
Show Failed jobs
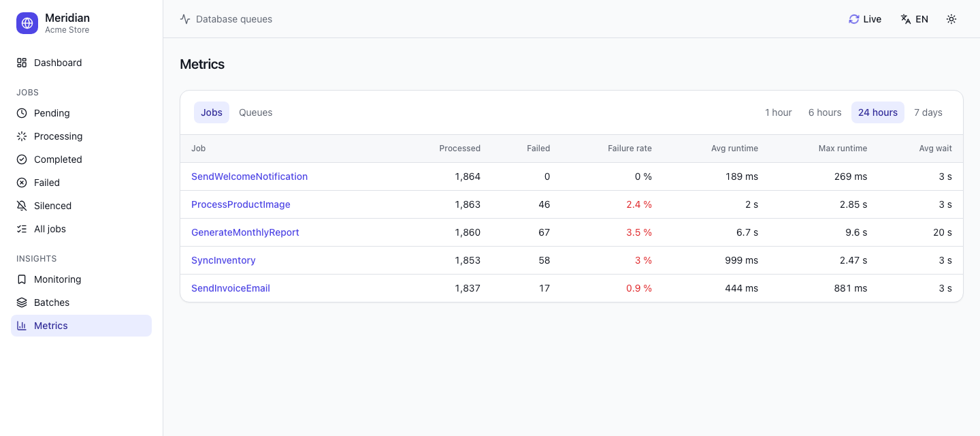point(81,183)
